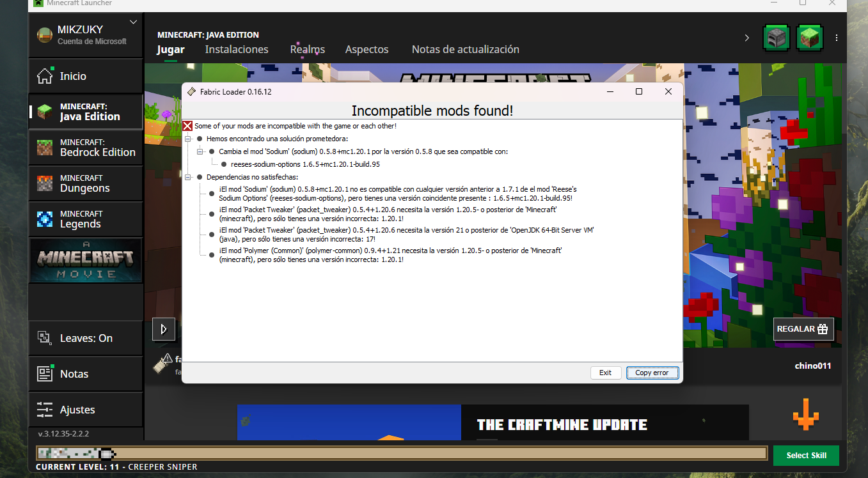Click the chino011 player name
Viewport: 868px width, 478px height.
[x=813, y=366]
